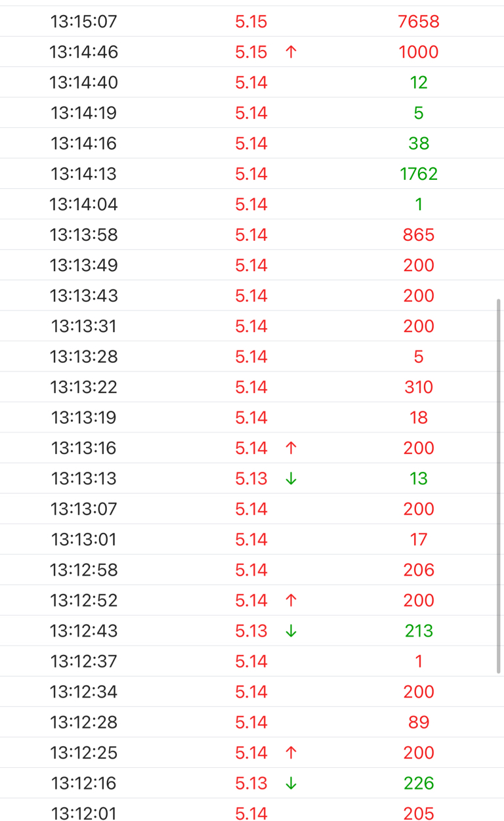504x821 pixels.
Task: Tap the 89 volume at 13:12:28
Action: pyautogui.click(x=419, y=723)
